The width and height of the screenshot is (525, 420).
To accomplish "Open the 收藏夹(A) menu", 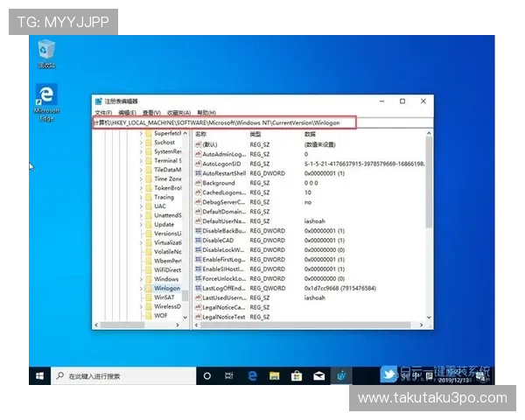I will 180,113.
